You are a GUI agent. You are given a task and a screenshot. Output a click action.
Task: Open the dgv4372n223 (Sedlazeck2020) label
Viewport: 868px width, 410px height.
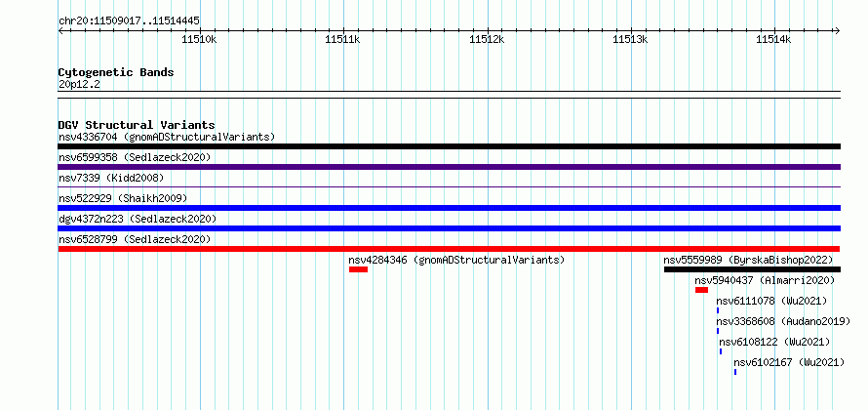138,219
